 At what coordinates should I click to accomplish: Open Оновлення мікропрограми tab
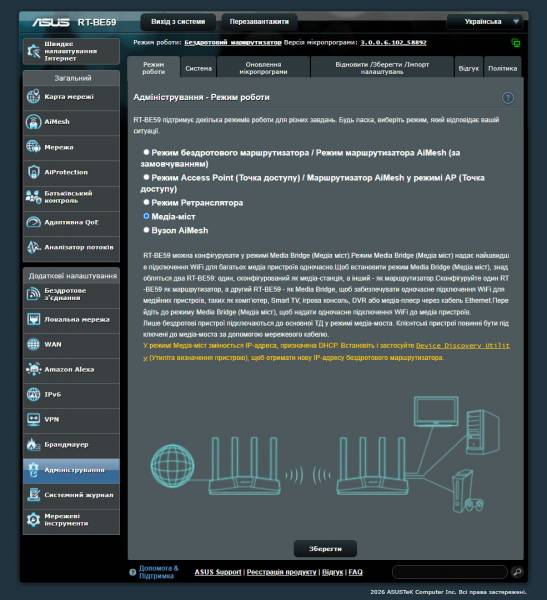tap(263, 68)
